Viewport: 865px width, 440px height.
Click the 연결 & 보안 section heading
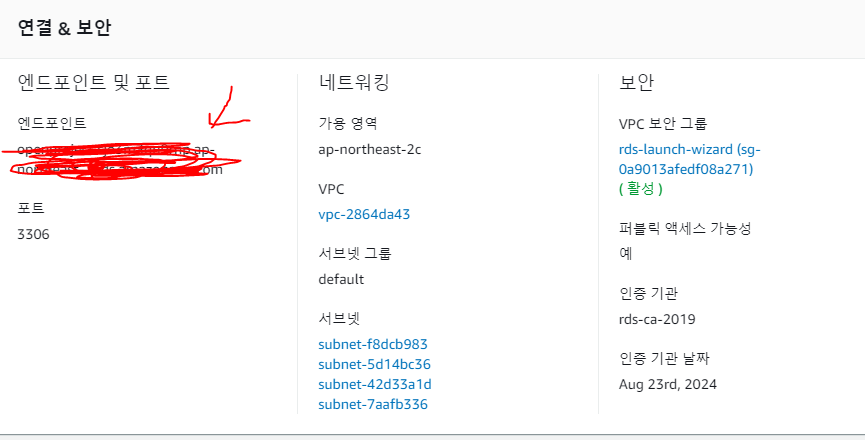pyautogui.click(x=65, y=28)
